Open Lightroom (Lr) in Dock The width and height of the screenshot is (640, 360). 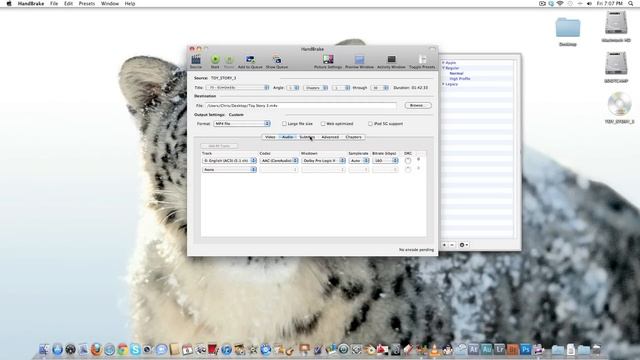[500, 350]
